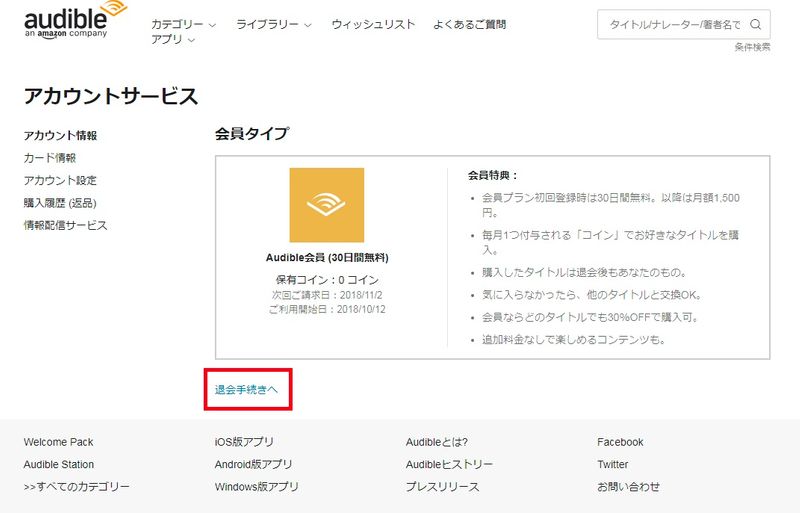Click the ご利用開始日：2018/10/12 text

(x=327, y=309)
